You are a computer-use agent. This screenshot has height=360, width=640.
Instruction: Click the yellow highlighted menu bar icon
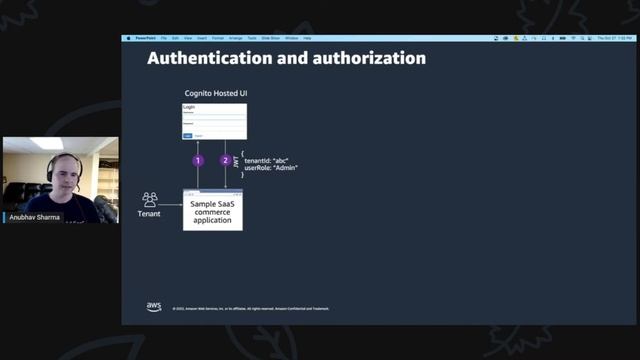point(516,38)
